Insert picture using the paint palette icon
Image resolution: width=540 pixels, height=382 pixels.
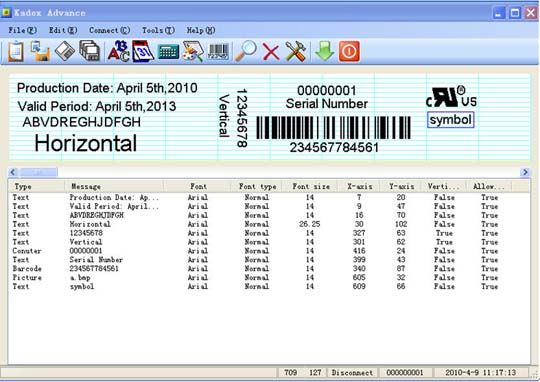point(193,52)
